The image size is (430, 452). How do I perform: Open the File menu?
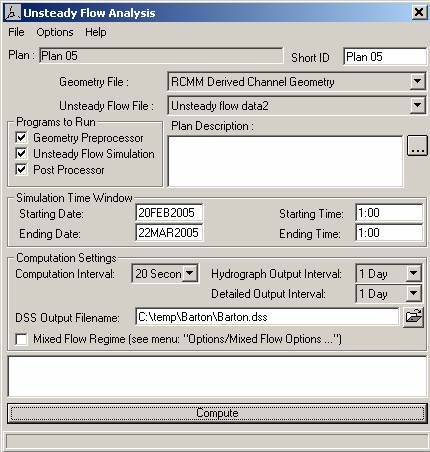point(16,32)
